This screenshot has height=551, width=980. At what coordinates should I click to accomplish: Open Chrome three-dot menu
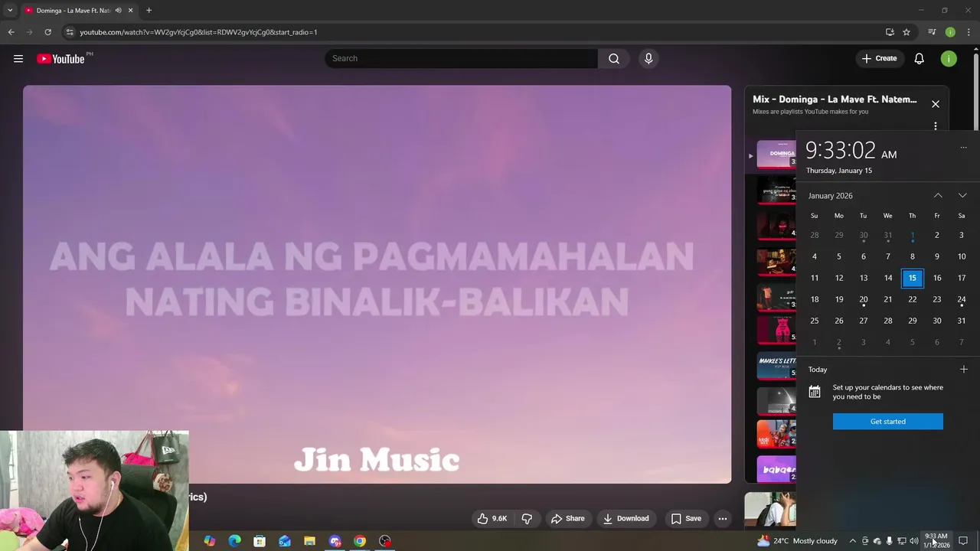[969, 32]
